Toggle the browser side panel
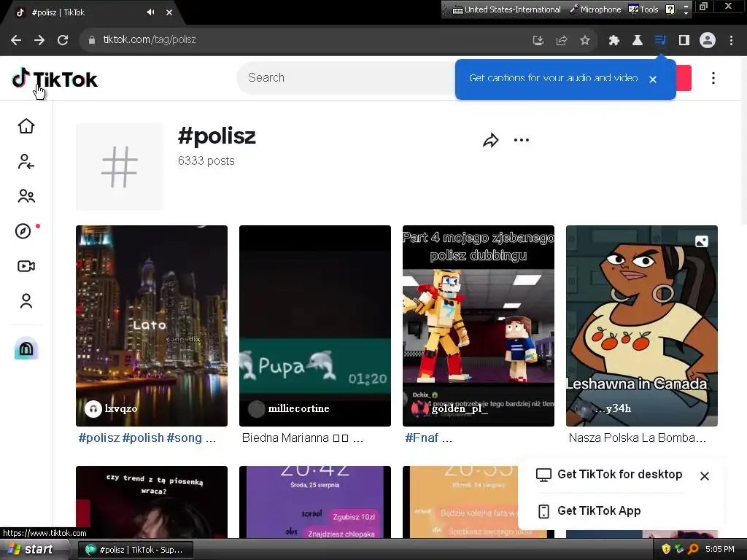 (x=684, y=41)
